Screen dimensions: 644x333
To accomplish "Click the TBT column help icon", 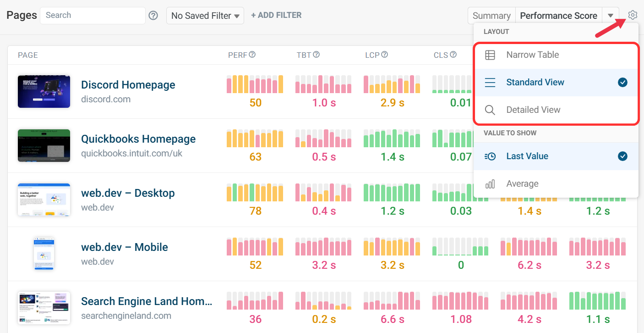I will tap(316, 55).
